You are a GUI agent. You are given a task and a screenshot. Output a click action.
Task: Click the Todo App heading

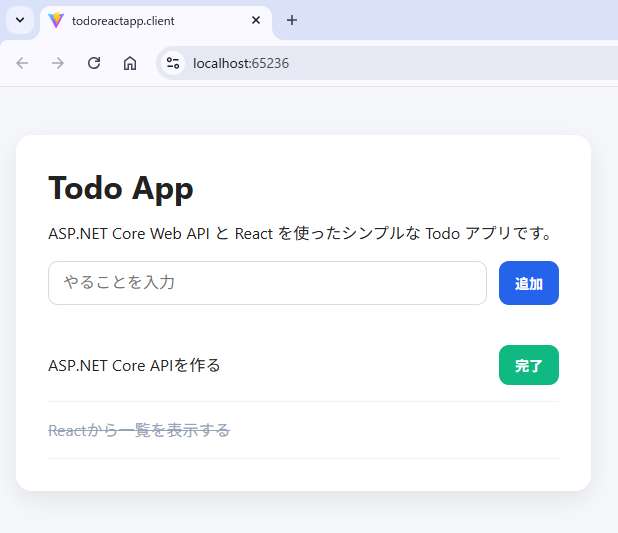(121, 188)
